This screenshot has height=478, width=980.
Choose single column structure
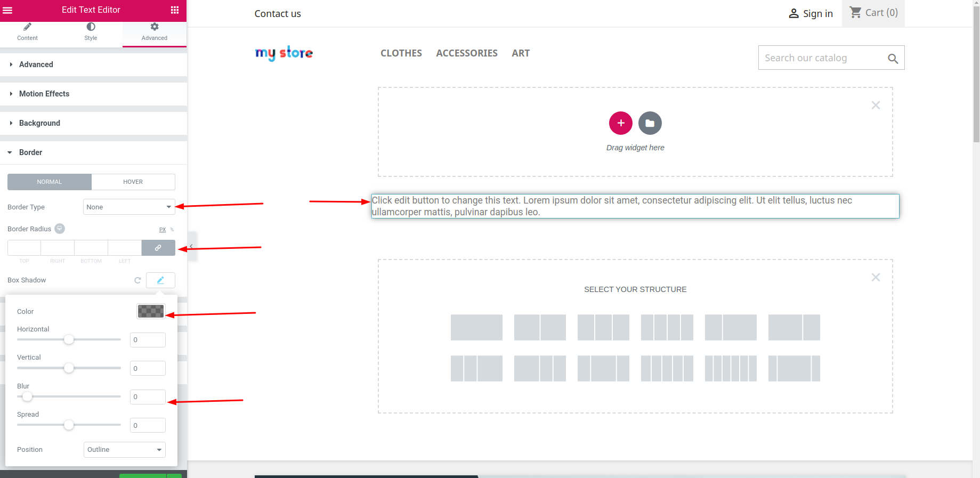click(x=476, y=327)
